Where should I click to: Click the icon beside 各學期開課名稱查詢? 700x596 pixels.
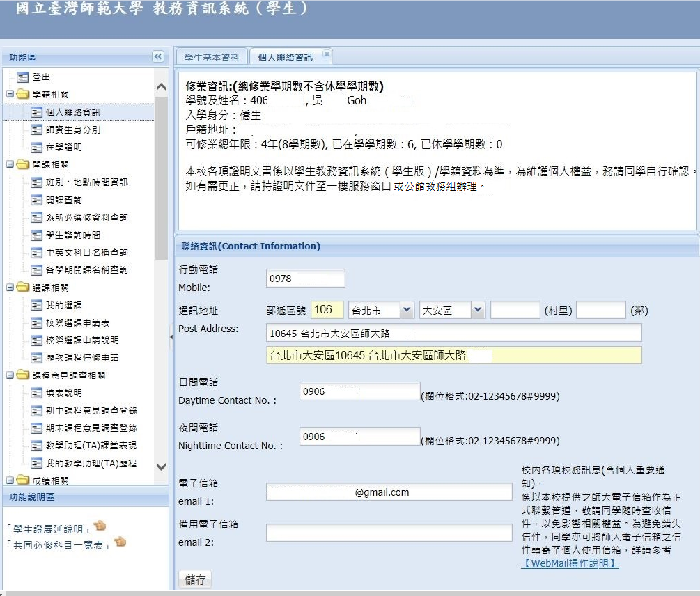coord(37,270)
